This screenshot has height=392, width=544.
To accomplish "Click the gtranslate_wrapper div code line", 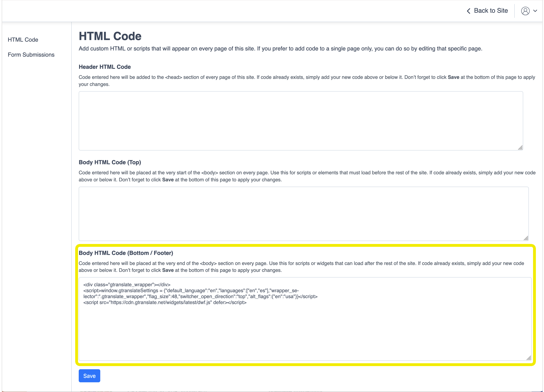I will (x=127, y=285).
